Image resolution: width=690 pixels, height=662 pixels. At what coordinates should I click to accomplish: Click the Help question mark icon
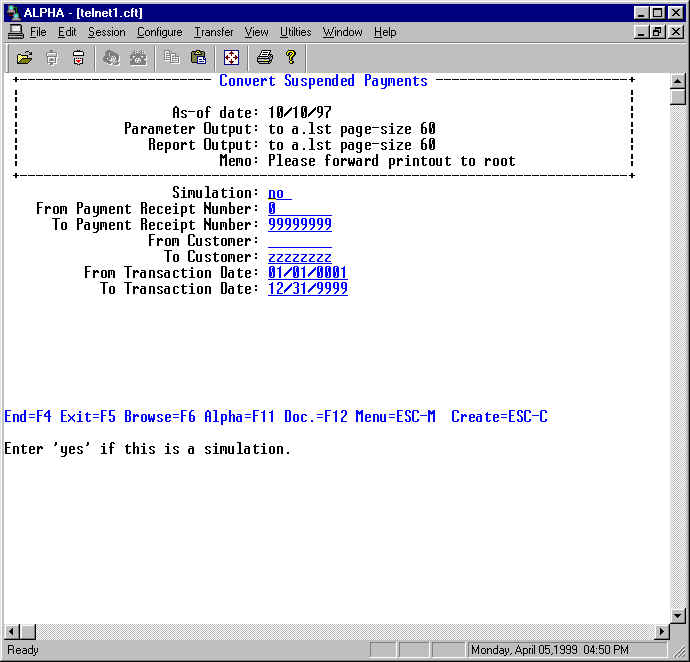pyautogui.click(x=290, y=58)
